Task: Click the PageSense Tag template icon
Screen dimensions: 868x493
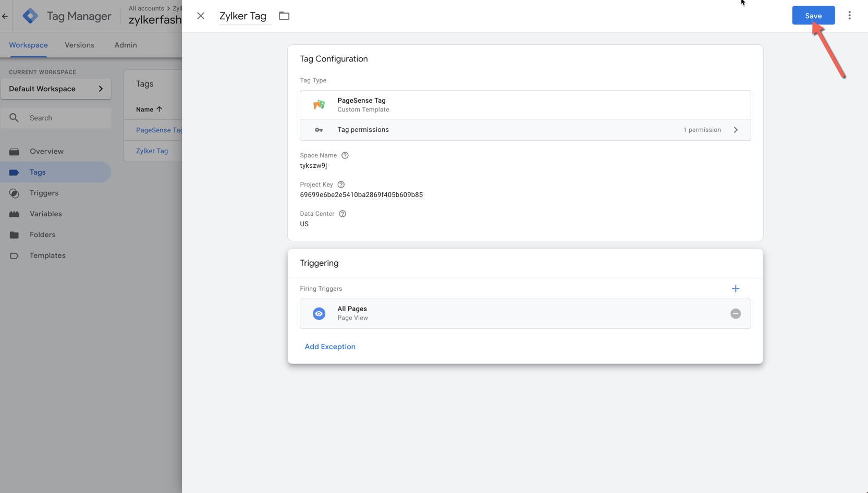Action: 319,105
